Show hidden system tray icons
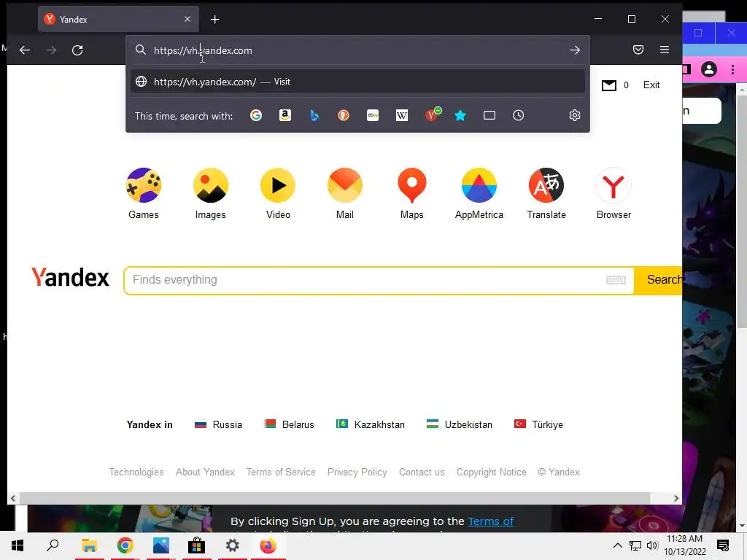Screen dimensions: 747x560 point(617,545)
